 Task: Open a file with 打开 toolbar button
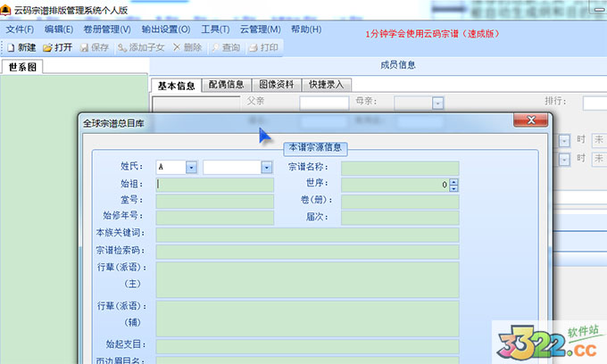click(58, 47)
